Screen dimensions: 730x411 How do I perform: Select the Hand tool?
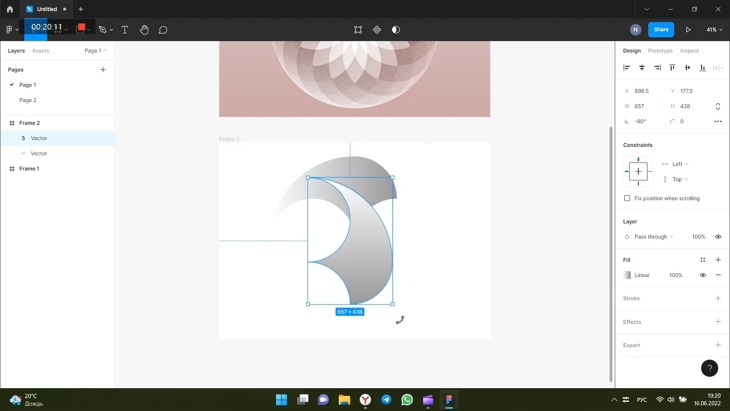[x=144, y=30]
